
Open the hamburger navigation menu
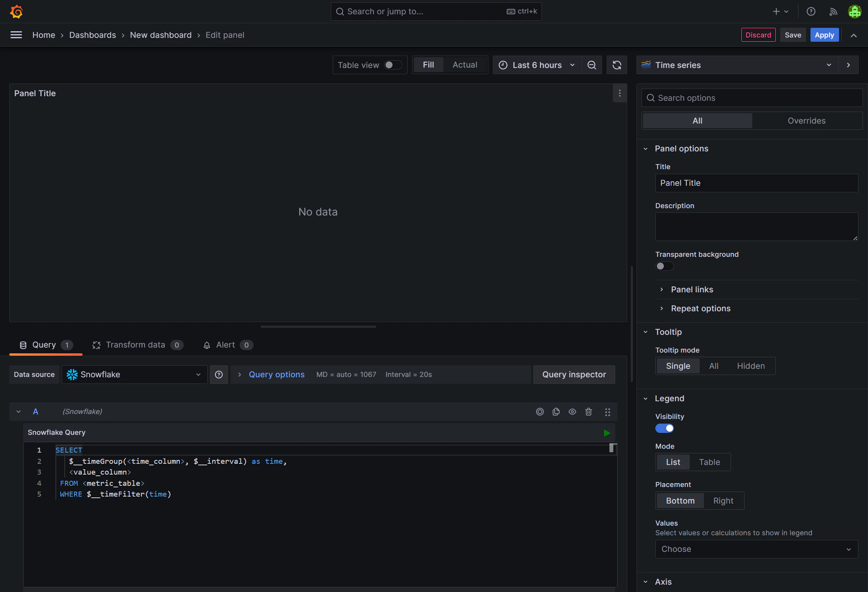(16, 35)
